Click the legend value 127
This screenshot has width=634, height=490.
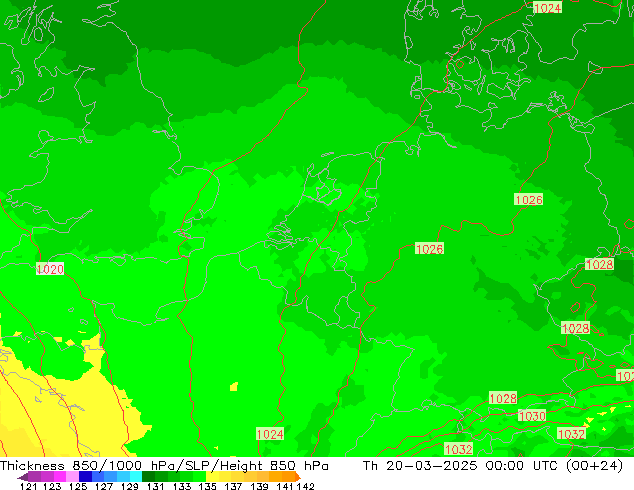(104, 486)
